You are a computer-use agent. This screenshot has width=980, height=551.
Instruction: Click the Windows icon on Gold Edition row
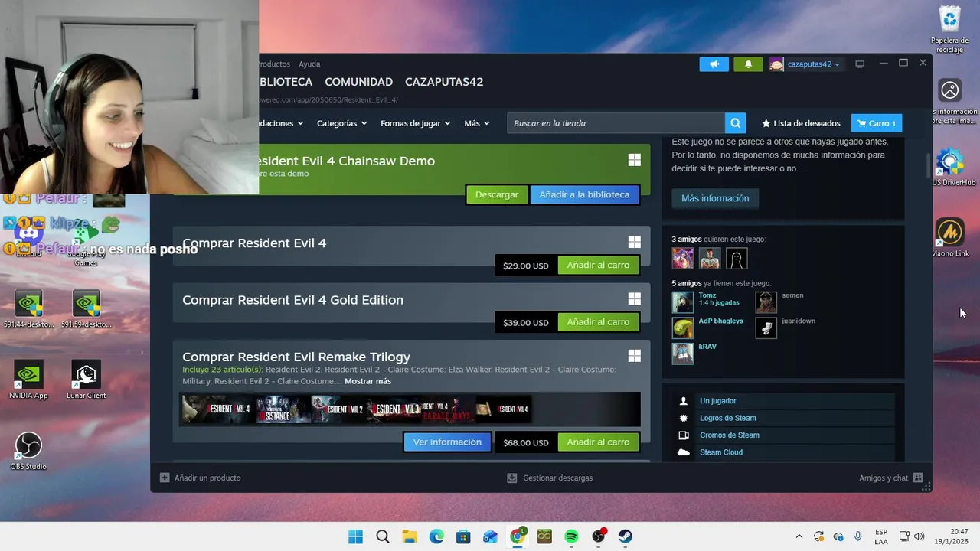click(x=634, y=298)
